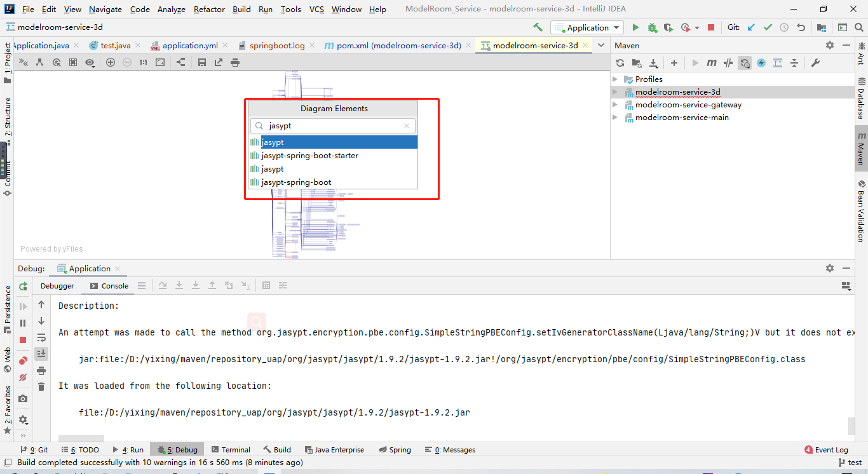
Task: Toggle scroll to end of console
Action: (41, 353)
